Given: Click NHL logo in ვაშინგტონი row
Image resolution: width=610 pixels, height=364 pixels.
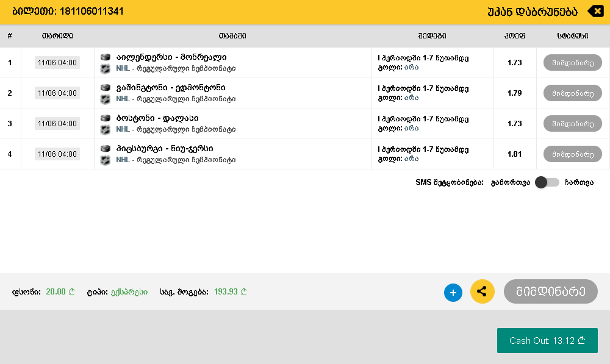Looking at the screenshot, I should [106, 99].
